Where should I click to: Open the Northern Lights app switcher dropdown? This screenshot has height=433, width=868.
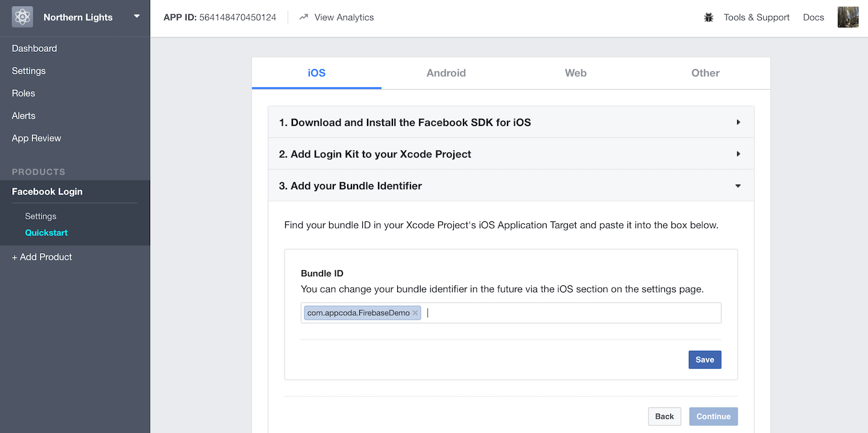pyautogui.click(x=137, y=16)
